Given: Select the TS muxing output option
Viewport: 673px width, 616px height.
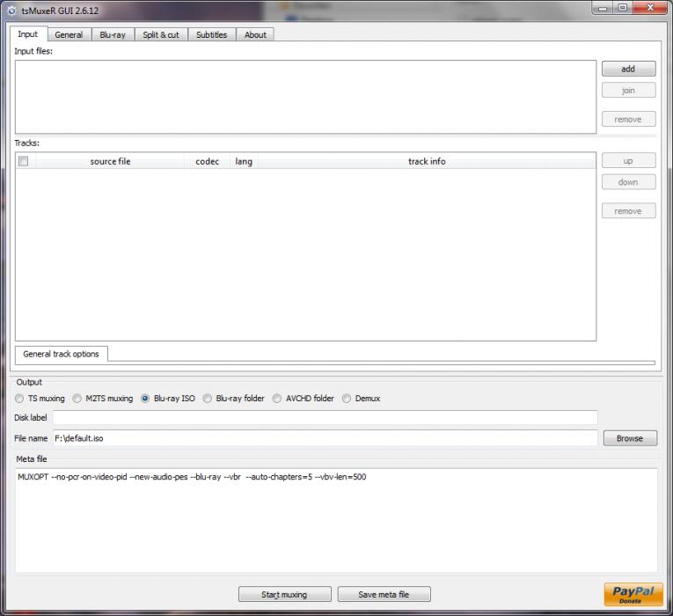Looking at the screenshot, I should (x=40, y=399).
